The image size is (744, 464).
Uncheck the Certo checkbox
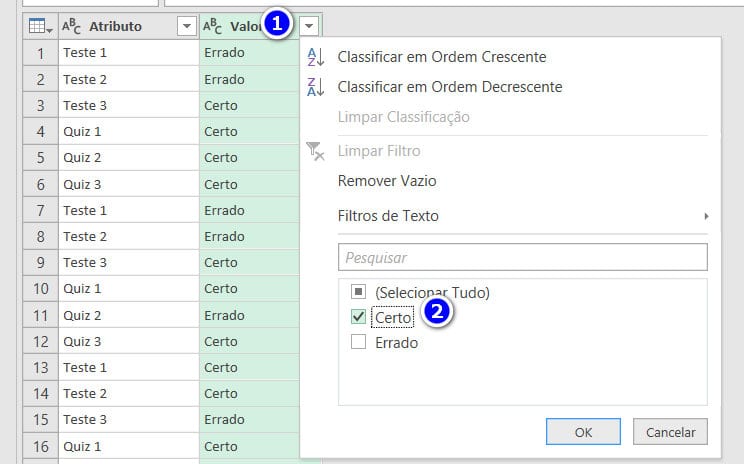point(358,316)
